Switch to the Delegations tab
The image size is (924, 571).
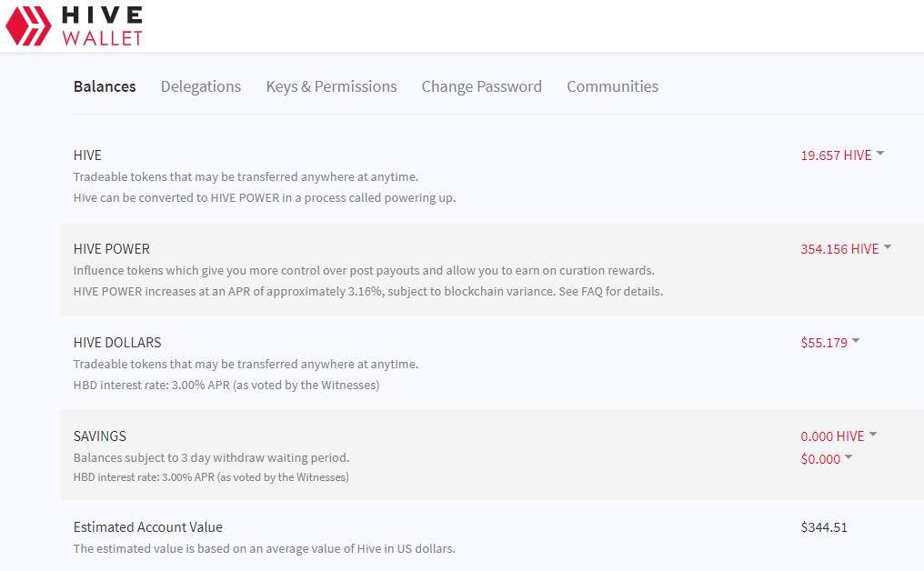pos(201,86)
